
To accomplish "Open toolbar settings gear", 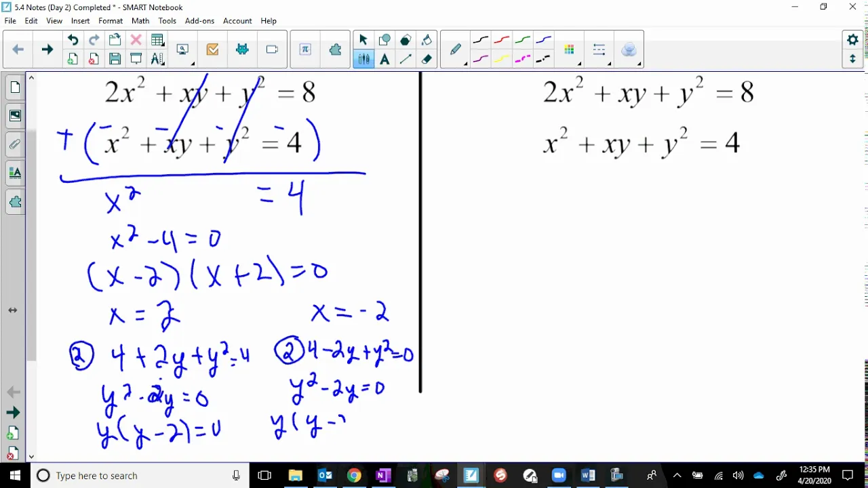I will tap(852, 40).
